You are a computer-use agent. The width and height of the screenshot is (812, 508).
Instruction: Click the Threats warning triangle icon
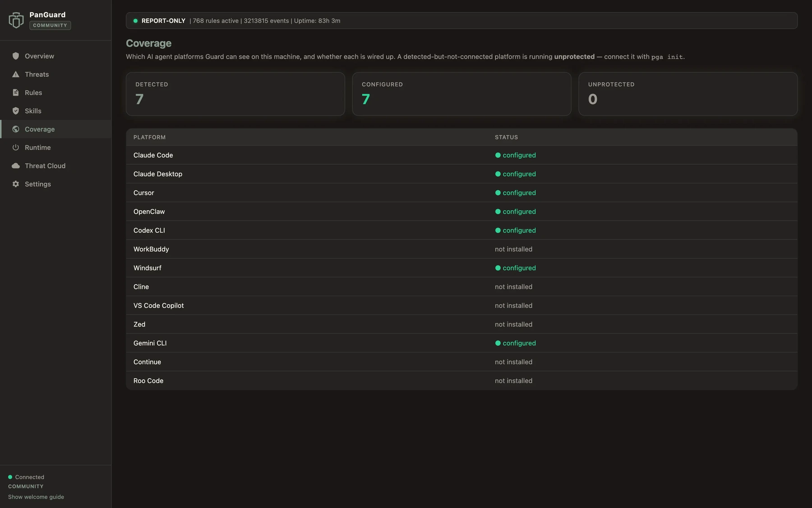pos(16,75)
